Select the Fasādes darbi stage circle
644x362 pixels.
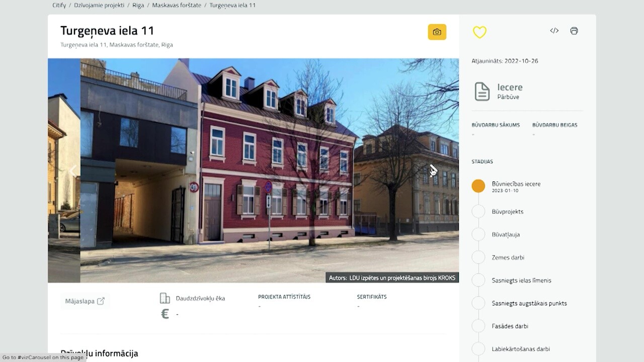(x=478, y=326)
